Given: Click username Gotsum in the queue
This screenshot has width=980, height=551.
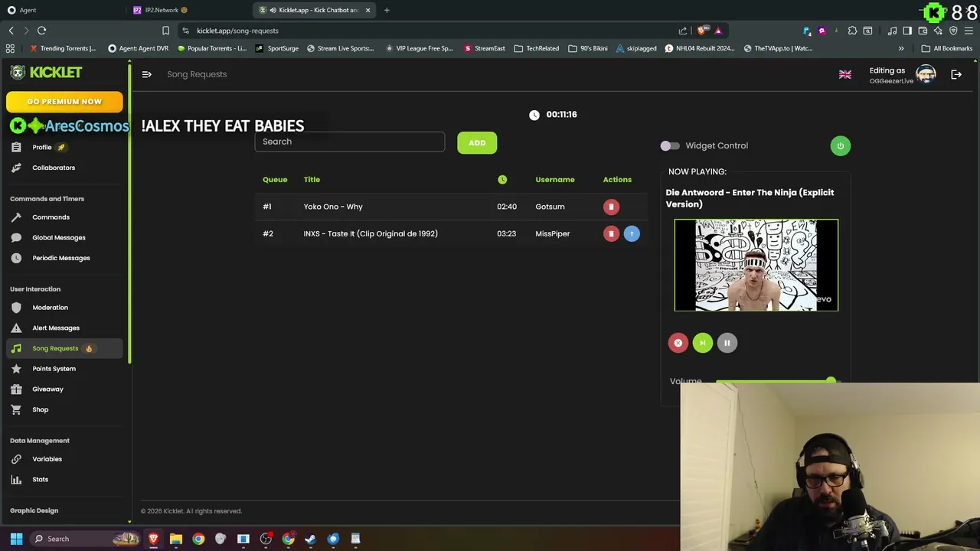Looking at the screenshot, I should [x=550, y=207].
